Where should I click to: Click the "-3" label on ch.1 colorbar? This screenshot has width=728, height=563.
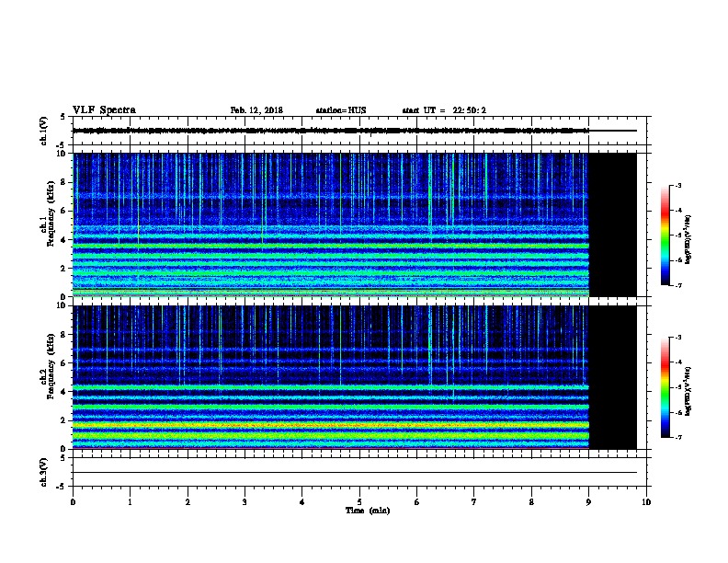[677, 186]
